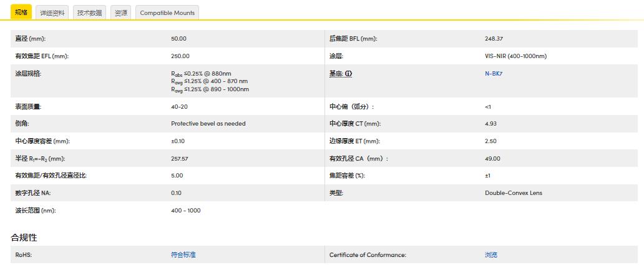Open the 资源 tab
This screenshot has width=644, height=280.
click(121, 12)
